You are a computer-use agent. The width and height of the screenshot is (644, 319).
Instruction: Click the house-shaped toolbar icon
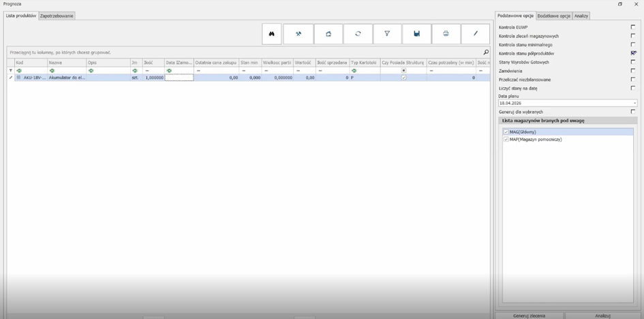(x=328, y=33)
